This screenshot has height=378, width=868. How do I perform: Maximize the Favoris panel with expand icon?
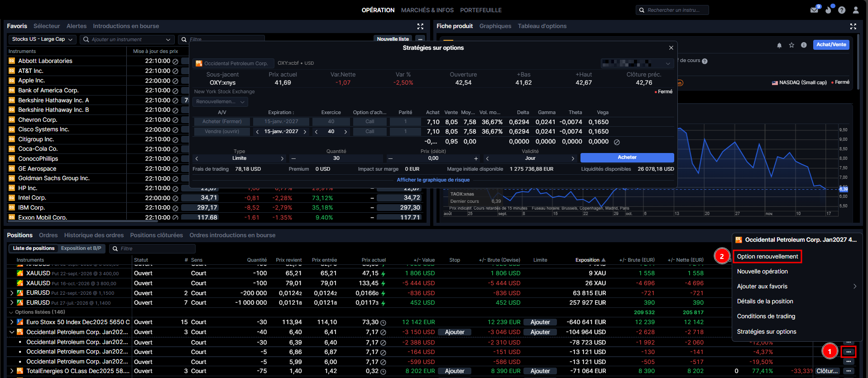click(420, 26)
